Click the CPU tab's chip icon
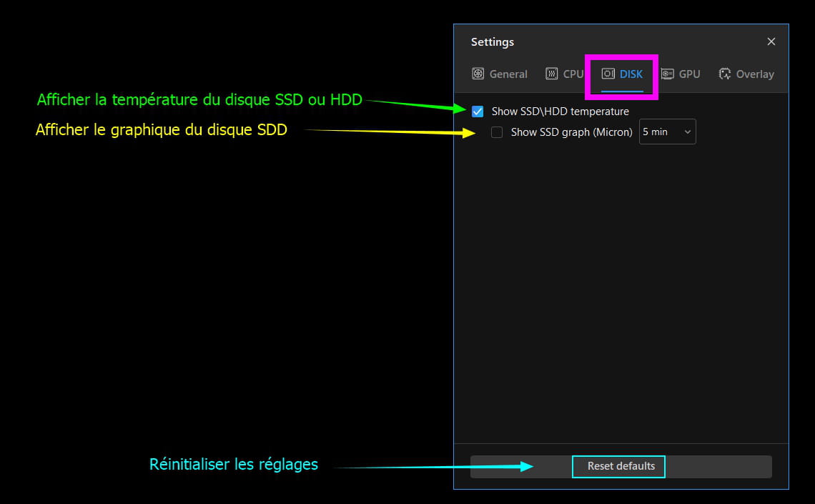The width and height of the screenshot is (815, 504). 552,74
